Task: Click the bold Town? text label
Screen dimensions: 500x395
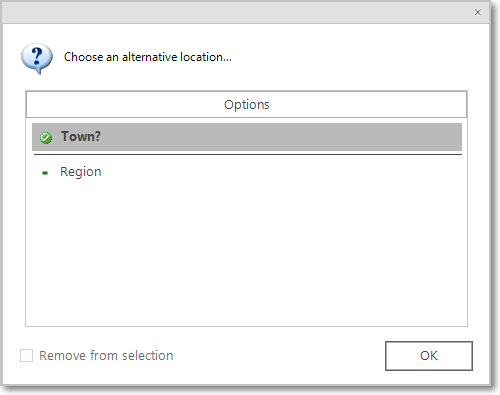Action: coord(81,137)
